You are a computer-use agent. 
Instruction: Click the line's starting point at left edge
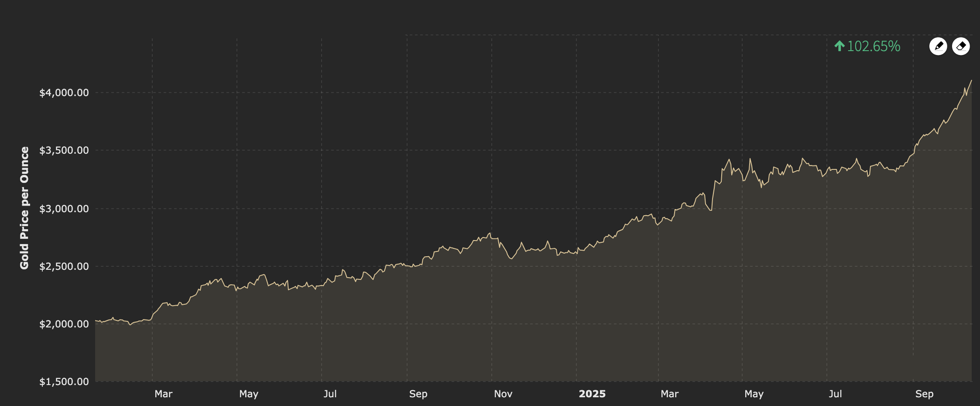pyautogui.click(x=96, y=320)
